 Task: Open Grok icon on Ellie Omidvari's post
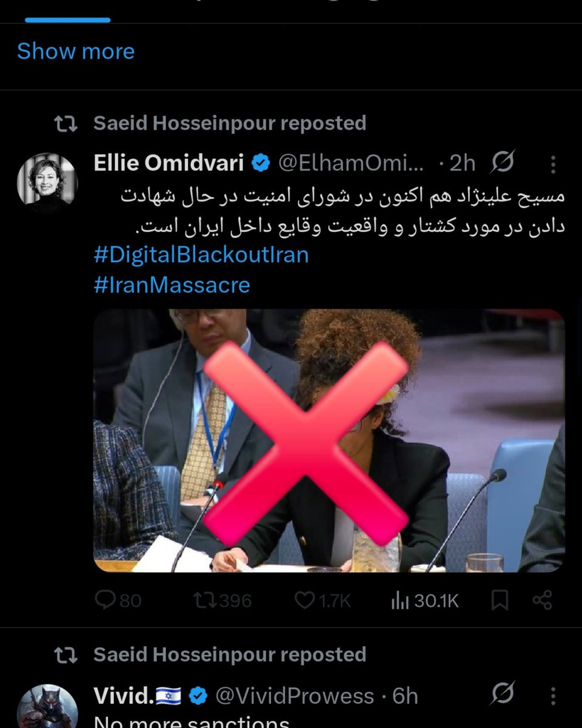[503, 162]
